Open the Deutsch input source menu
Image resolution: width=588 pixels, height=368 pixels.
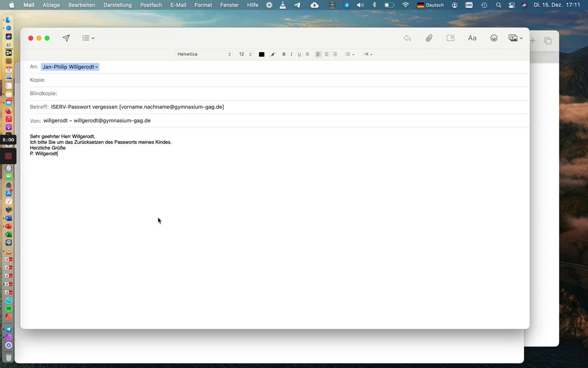[x=430, y=5]
